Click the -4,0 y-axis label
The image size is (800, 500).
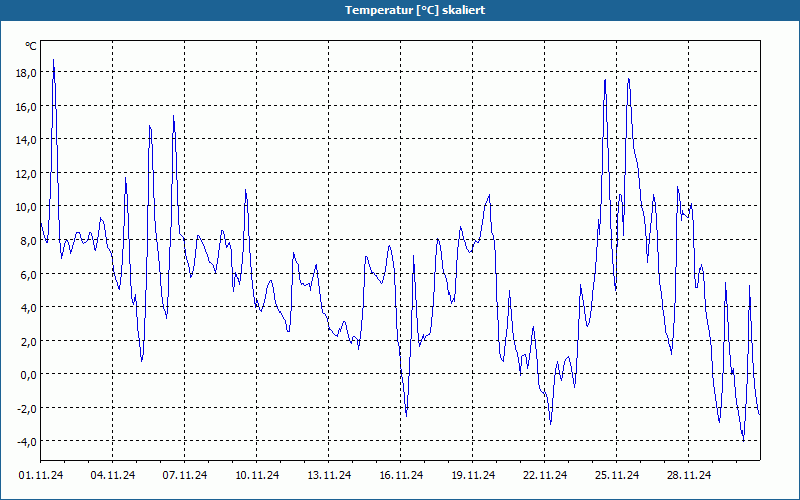(27, 441)
